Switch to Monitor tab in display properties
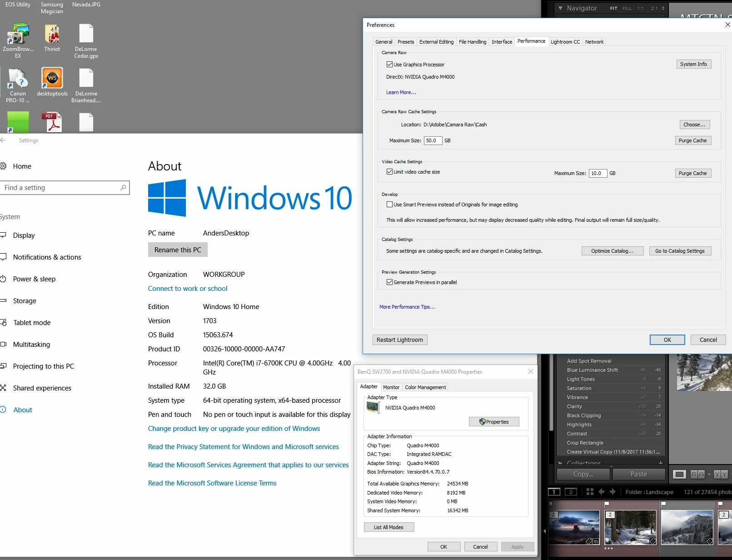The width and height of the screenshot is (732, 560). coord(391,387)
